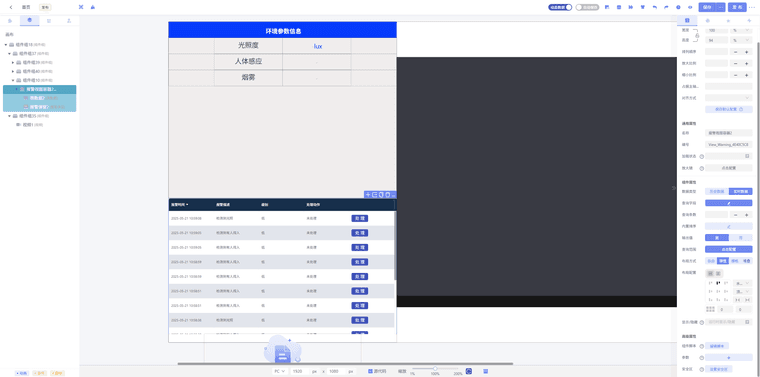Collapse the 组件组18 tree node
This screenshot has height=377, width=760.
pyautogui.click(x=6, y=45)
